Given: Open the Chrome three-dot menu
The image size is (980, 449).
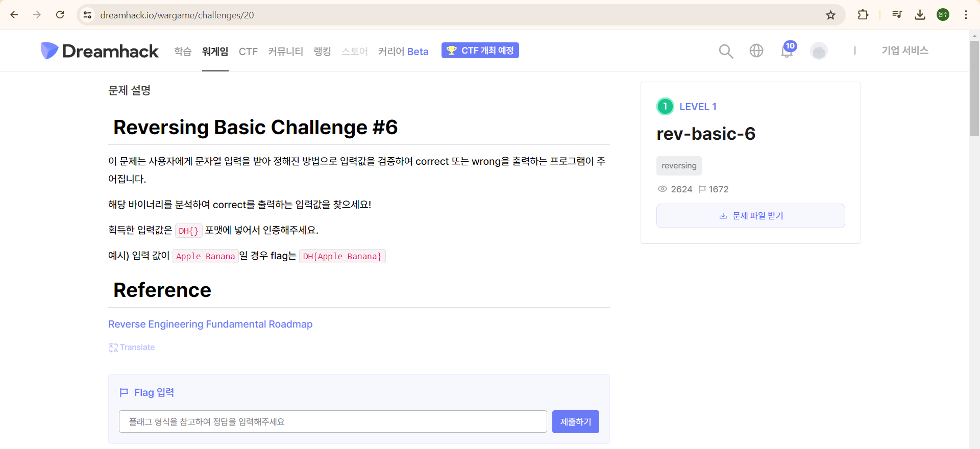Looking at the screenshot, I should tap(966, 15).
